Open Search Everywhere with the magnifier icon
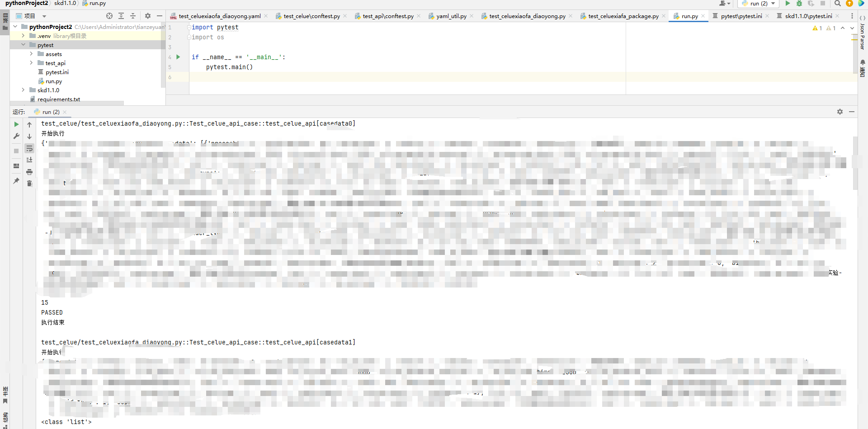This screenshot has width=868, height=429. tap(838, 3)
